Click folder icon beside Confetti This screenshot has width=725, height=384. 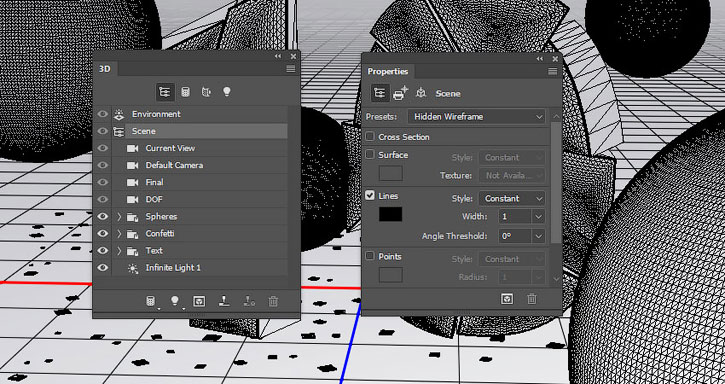pos(133,234)
